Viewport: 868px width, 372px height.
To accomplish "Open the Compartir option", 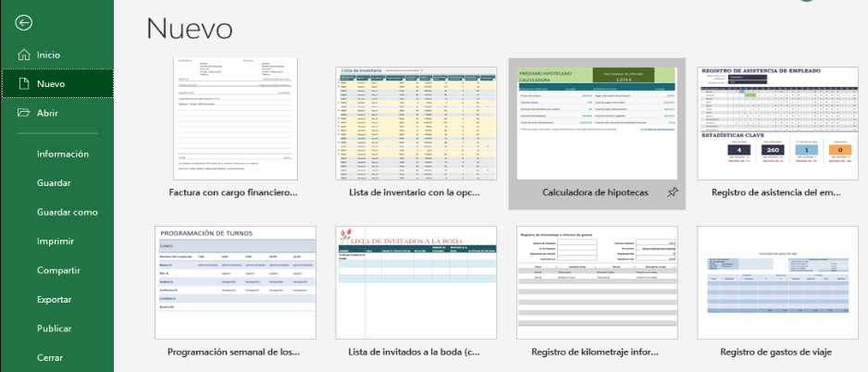I will point(57,270).
